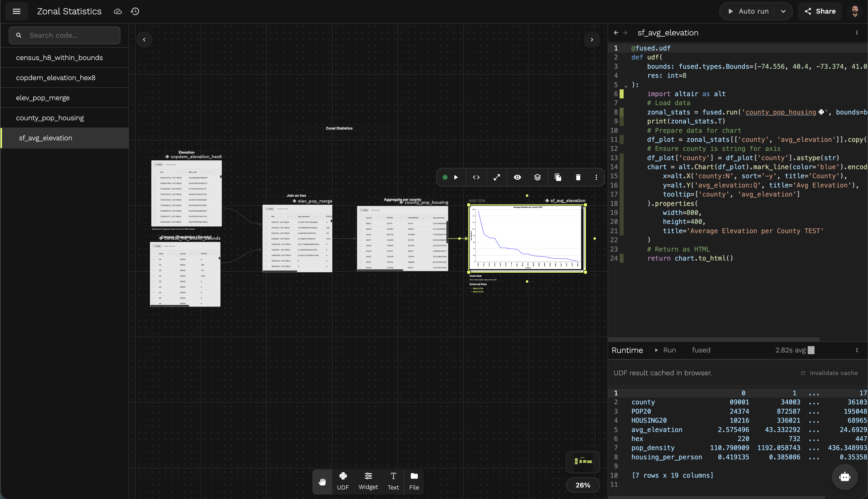Select the hand pan tool
The width and height of the screenshot is (868, 499).
[x=322, y=482]
